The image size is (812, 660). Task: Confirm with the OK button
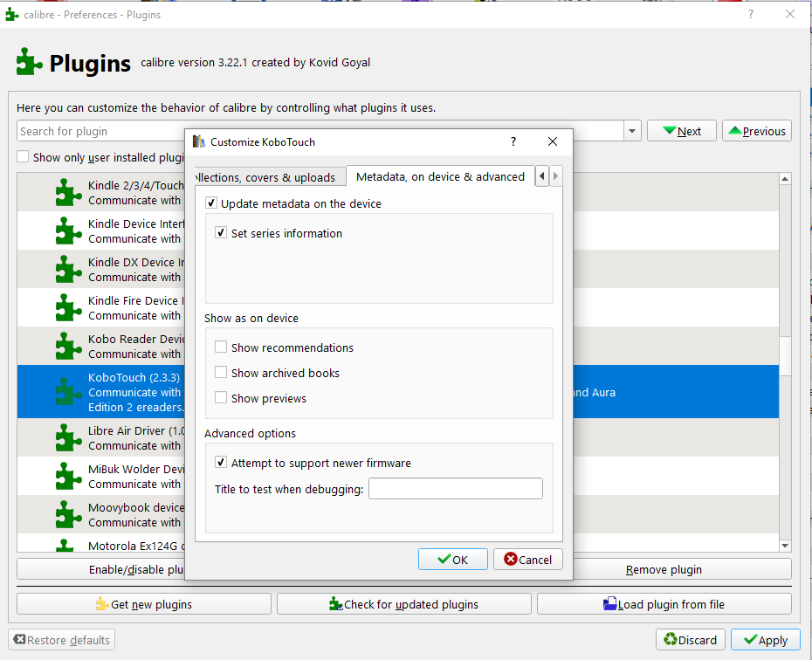point(453,560)
